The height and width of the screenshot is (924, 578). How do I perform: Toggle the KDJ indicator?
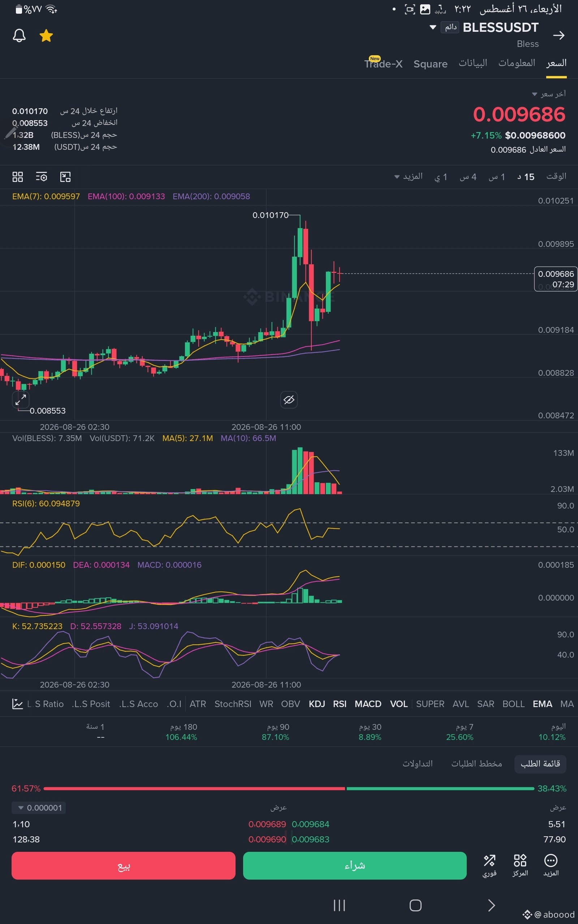tap(317, 704)
